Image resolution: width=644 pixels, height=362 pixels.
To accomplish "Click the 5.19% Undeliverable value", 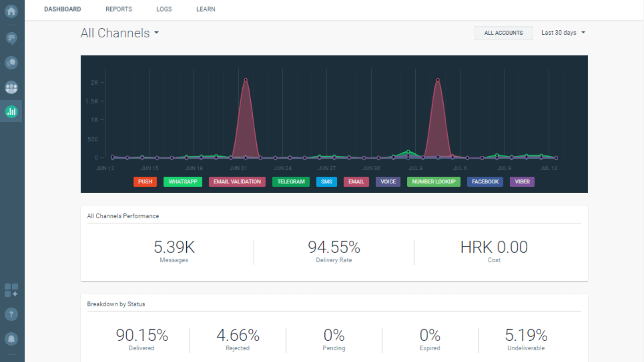I will click(x=526, y=335).
